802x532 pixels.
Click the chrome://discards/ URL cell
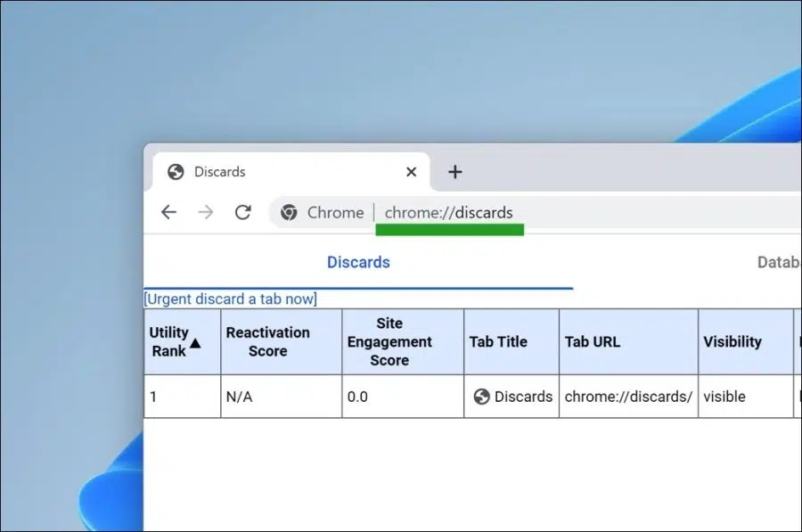click(x=628, y=397)
